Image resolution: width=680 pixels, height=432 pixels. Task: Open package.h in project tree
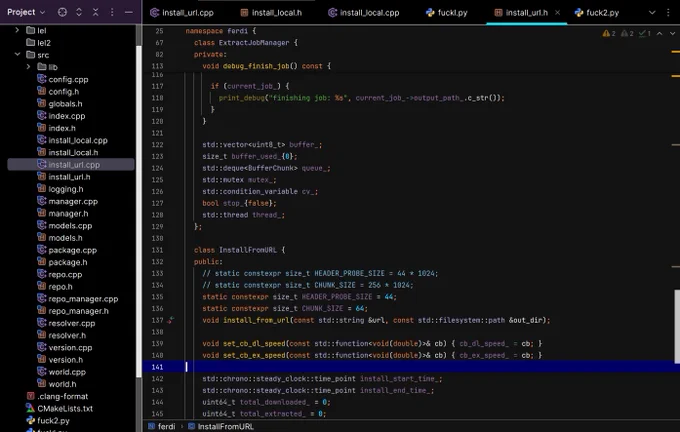(62, 262)
